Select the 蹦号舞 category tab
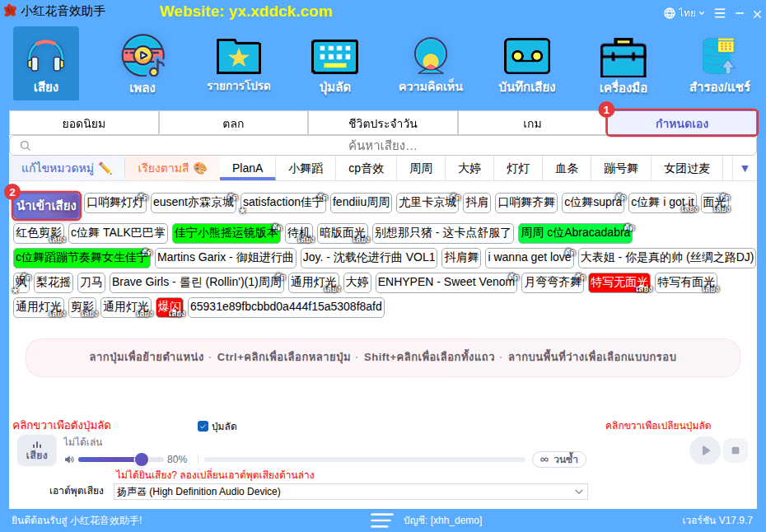Viewport: 766px width, 532px height. pyautogui.click(x=621, y=169)
